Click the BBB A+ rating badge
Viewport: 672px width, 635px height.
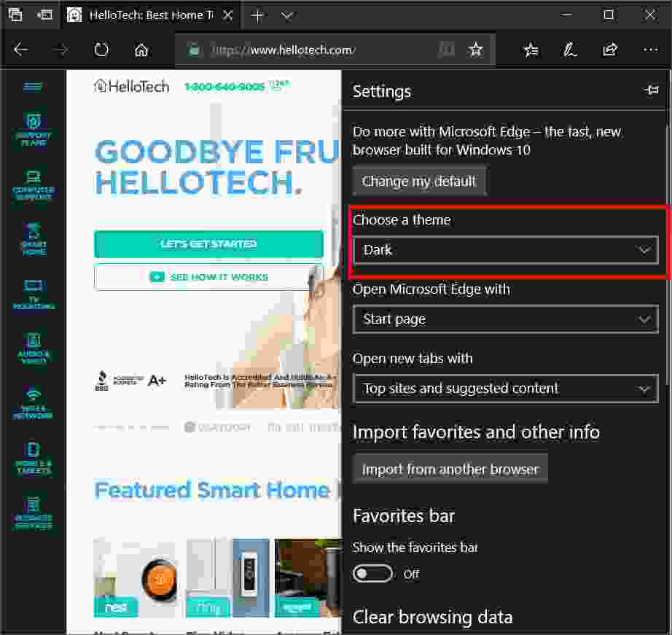tap(130, 379)
